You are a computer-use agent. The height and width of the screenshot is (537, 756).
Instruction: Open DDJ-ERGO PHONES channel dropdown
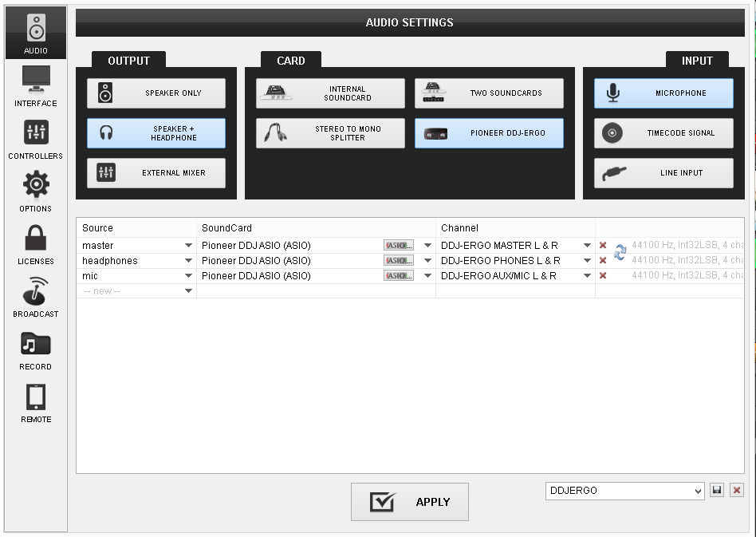point(587,261)
